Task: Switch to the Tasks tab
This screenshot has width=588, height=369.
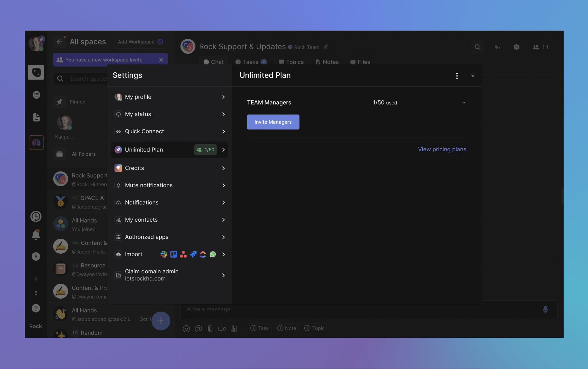Action: coord(251,62)
